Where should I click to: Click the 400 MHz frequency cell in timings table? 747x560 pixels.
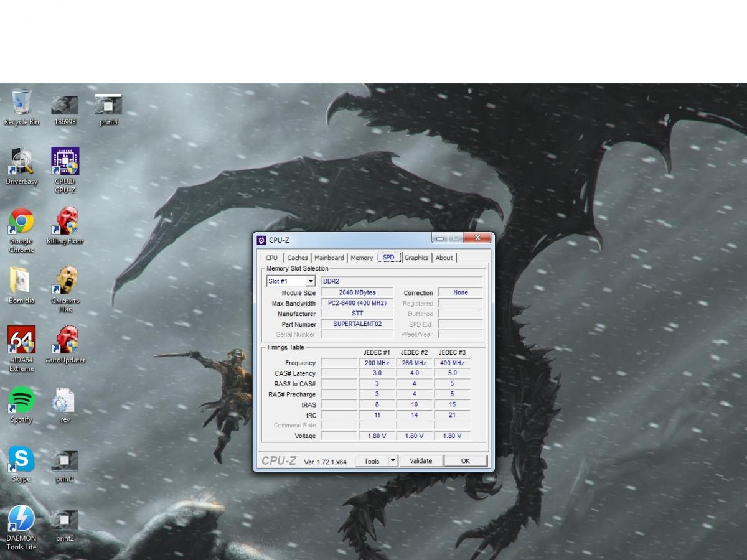point(452,363)
